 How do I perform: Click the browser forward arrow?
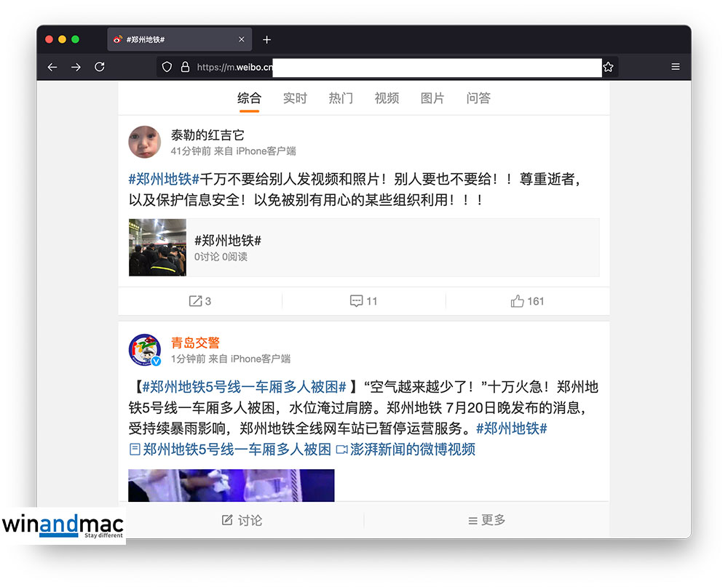click(76, 67)
